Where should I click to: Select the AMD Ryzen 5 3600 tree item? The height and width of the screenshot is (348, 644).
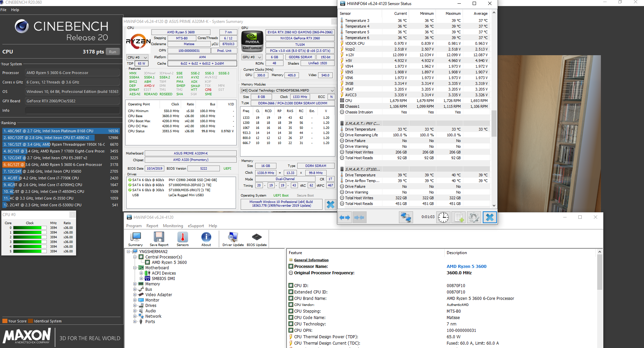(x=169, y=263)
